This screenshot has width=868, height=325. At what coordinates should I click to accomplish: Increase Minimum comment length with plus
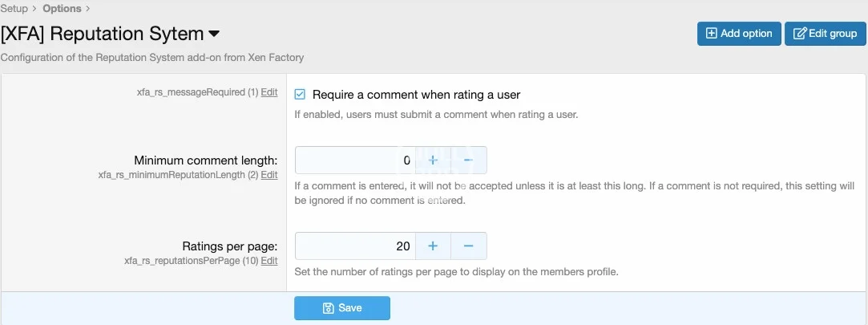(x=433, y=160)
